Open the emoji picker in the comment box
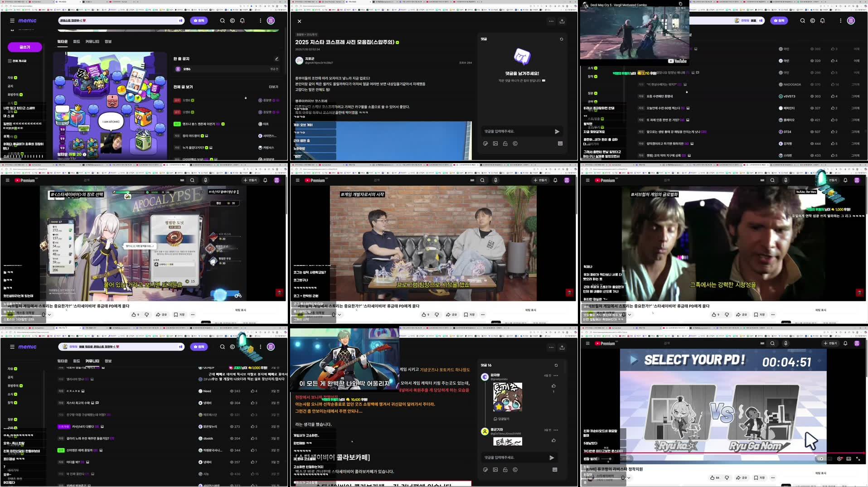 [485, 144]
